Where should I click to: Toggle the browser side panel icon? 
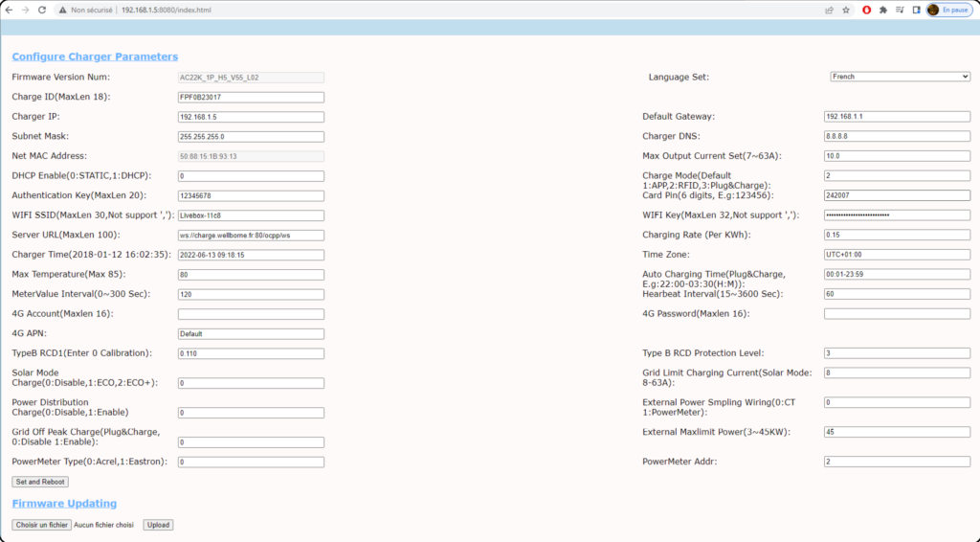coord(916,10)
